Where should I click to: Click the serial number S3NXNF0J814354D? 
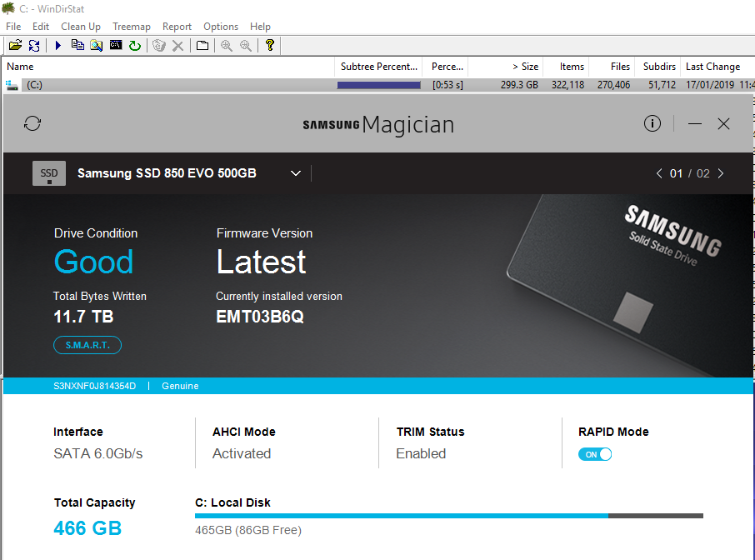(x=94, y=386)
